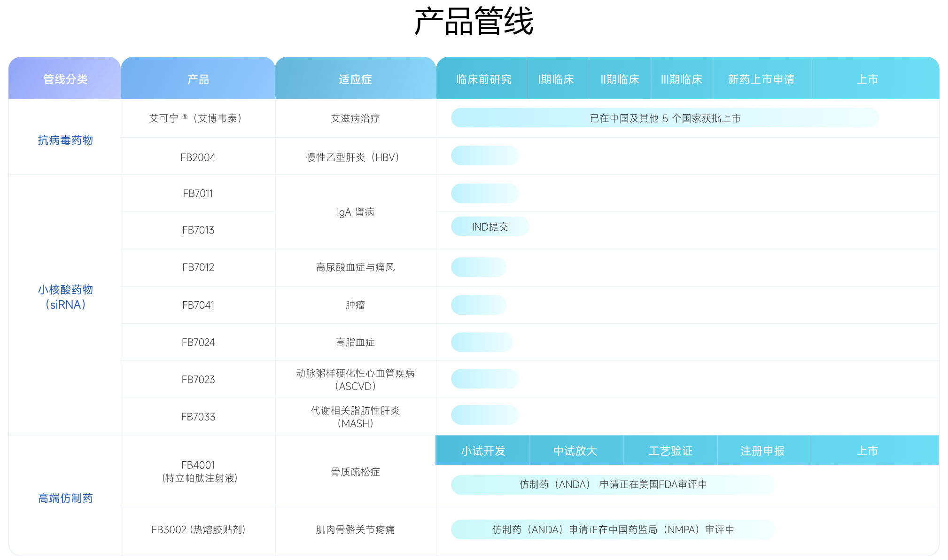The width and height of the screenshot is (948, 560).
Task: Select the III期临床 stage header
Action: click(x=681, y=79)
